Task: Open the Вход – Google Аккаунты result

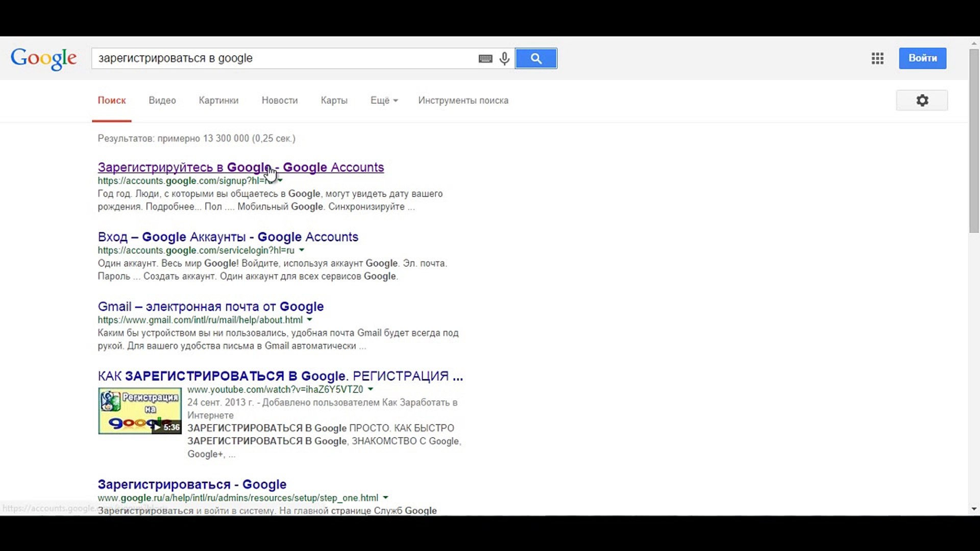Action: (x=228, y=237)
